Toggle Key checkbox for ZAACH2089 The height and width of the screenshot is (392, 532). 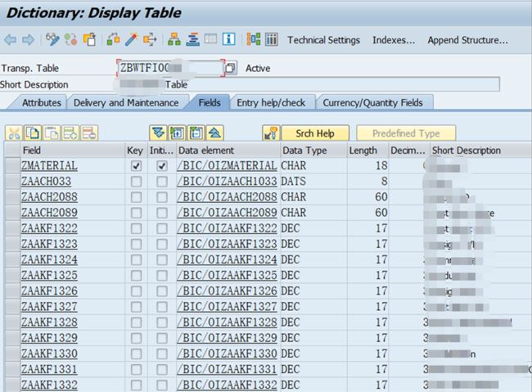click(x=137, y=213)
